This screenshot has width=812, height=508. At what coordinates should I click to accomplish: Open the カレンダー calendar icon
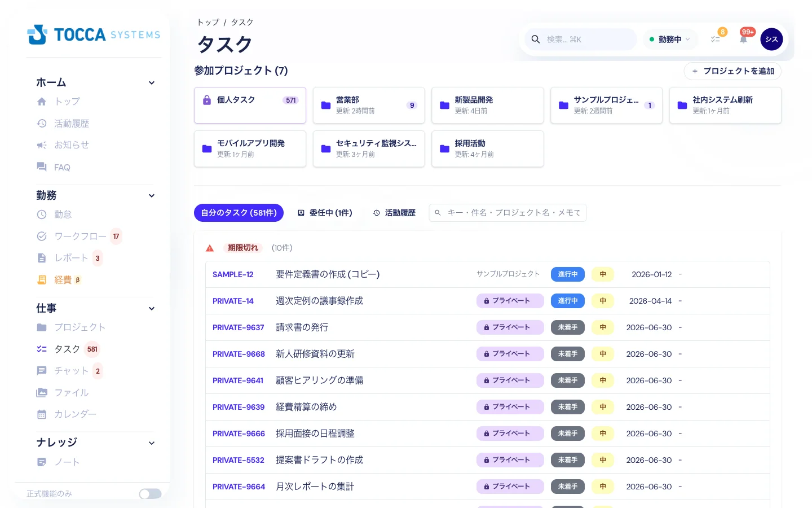pyautogui.click(x=42, y=414)
